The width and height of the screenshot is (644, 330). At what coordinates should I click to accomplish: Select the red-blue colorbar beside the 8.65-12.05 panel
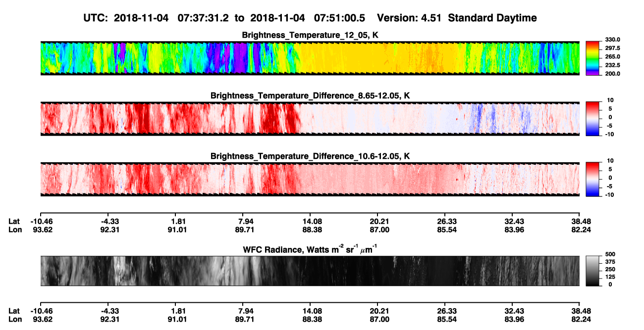[x=592, y=118]
